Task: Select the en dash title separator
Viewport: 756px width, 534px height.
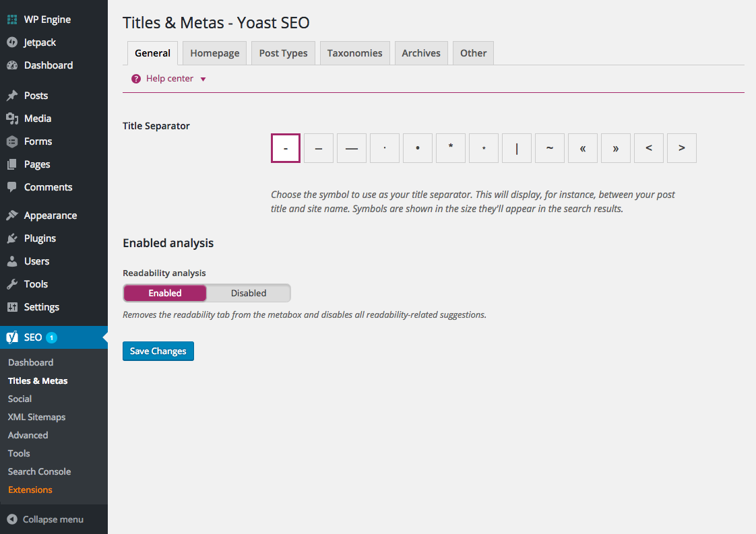Action: pyautogui.click(x=319, y=148)
